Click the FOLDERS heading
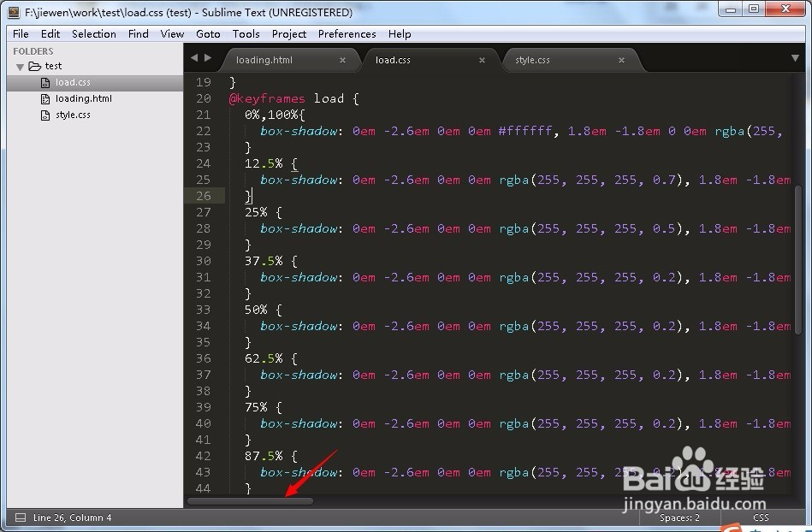812x532 pixels. (33, 51)
